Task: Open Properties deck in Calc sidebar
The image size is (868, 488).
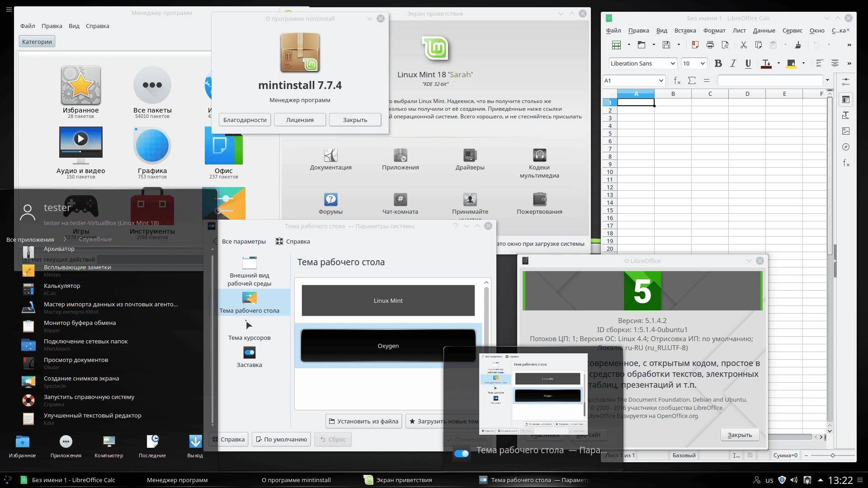Action: pos(846,99)
